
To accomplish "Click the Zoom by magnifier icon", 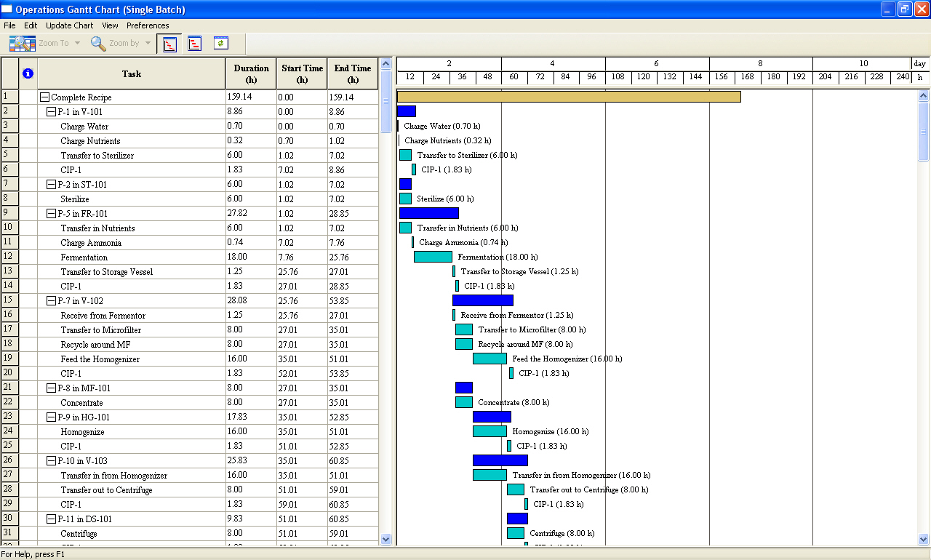I will [x=98, y=44].
